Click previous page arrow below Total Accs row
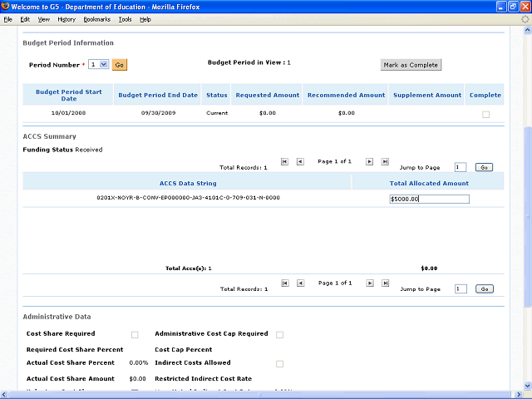Image resolution: width=532 pixels, height=399 pixels. [x=300, y=283]
